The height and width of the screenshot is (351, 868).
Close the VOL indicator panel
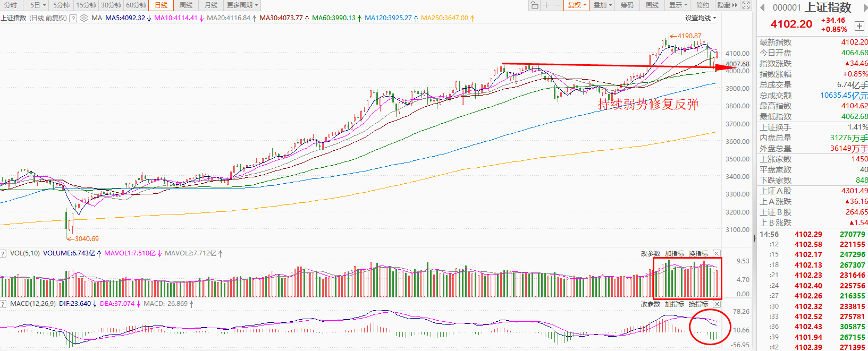(717, 254)
